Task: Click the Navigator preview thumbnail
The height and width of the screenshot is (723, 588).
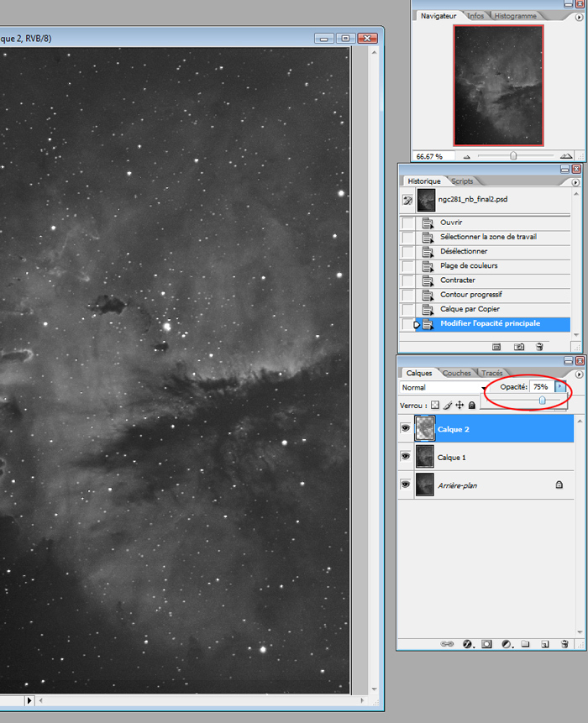Action: coord(498,86)
